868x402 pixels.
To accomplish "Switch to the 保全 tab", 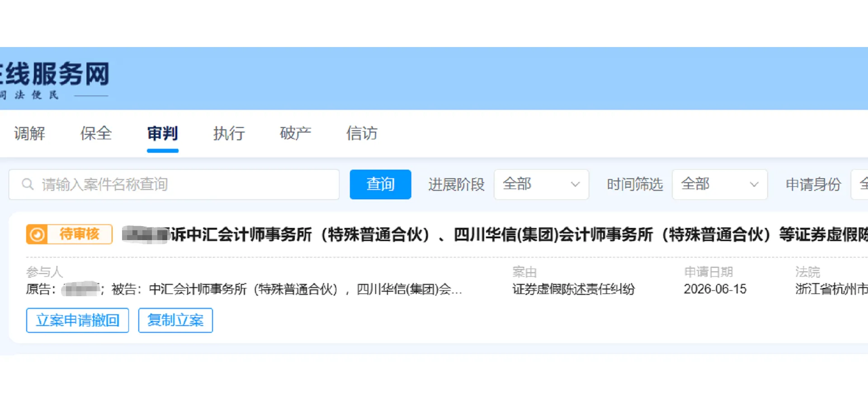I will point(96,133).
